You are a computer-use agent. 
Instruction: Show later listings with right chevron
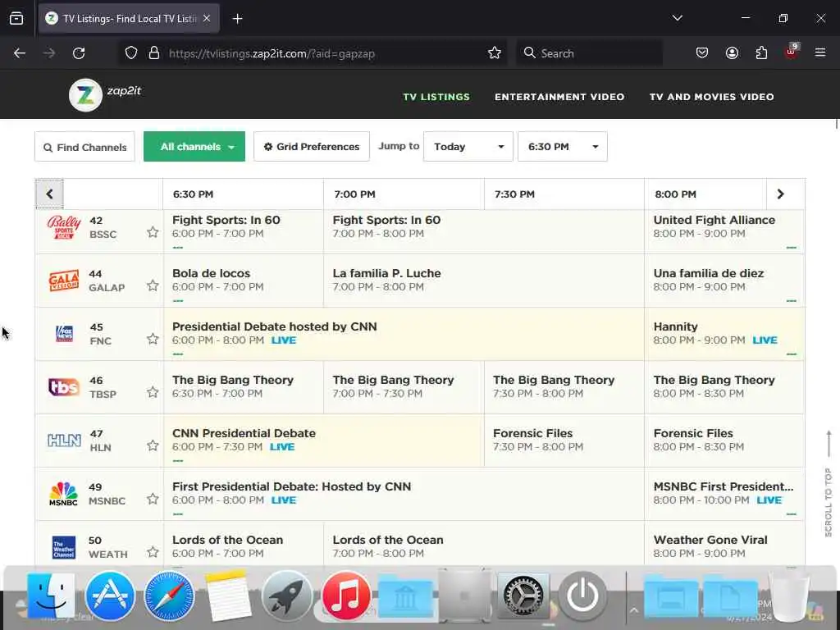pyautogui.click(x=781, y=194)
